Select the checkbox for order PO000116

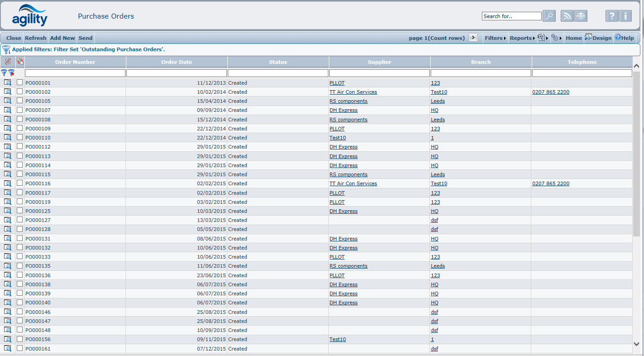click(x=19, y=183)
